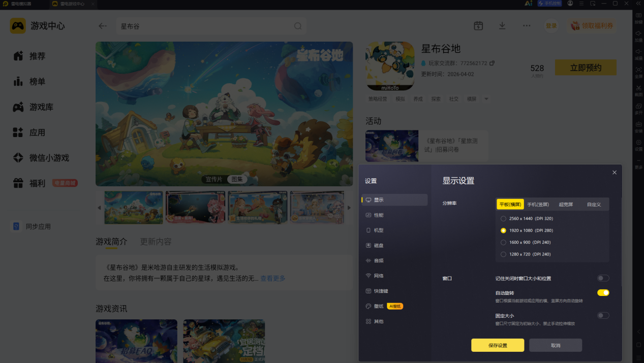Click the back arrow beside search box
644x363 pixels.
(x=103, y=26)
